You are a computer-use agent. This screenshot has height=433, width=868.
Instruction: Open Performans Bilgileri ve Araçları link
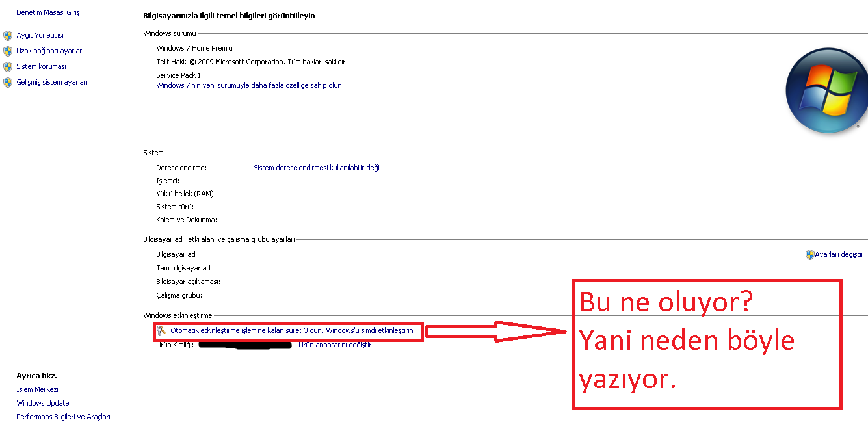(x=63, y=417)
